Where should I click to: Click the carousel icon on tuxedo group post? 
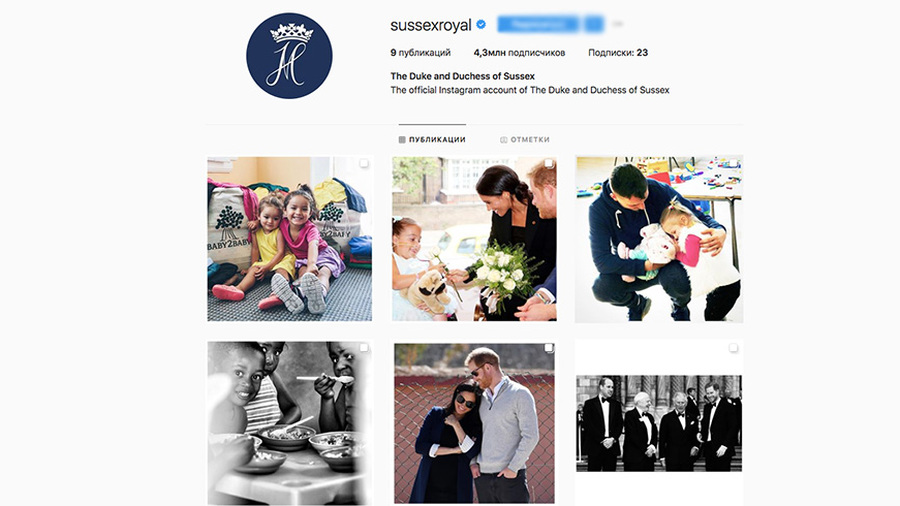click(x=733, y=348)
